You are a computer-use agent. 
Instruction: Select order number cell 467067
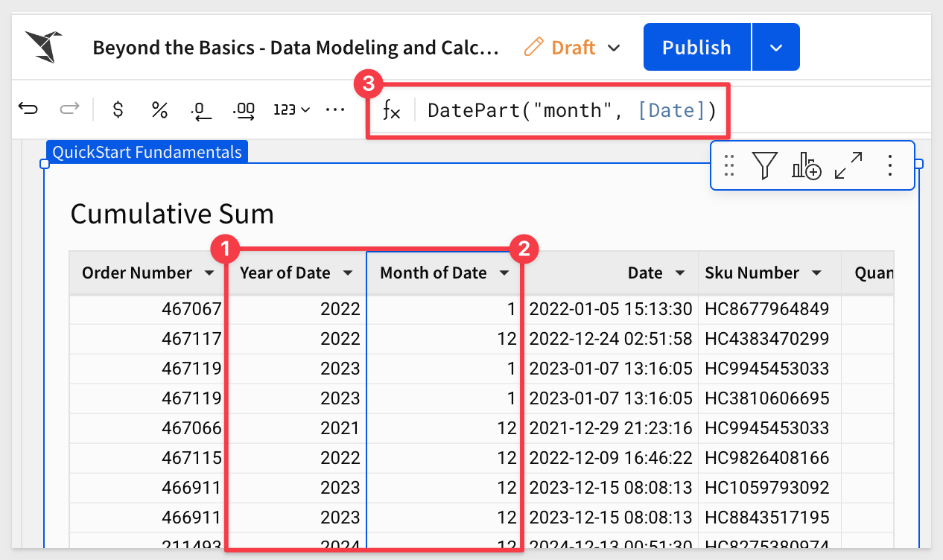(148, 309)
